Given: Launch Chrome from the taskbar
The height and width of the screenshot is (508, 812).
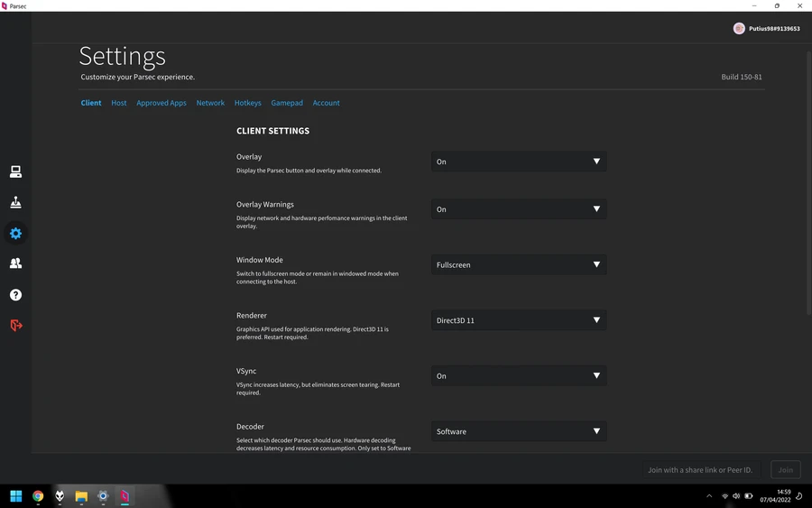Looking at the screenshot, I should pyautogui.click(x=38, y=496).
